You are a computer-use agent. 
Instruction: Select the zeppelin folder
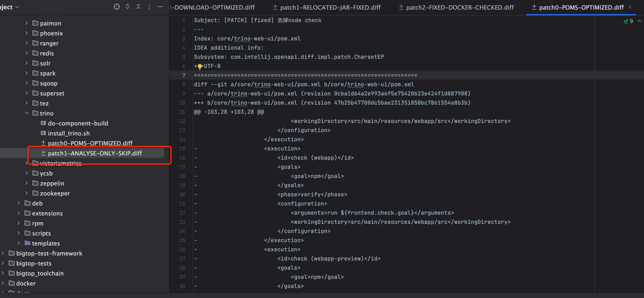52,183
